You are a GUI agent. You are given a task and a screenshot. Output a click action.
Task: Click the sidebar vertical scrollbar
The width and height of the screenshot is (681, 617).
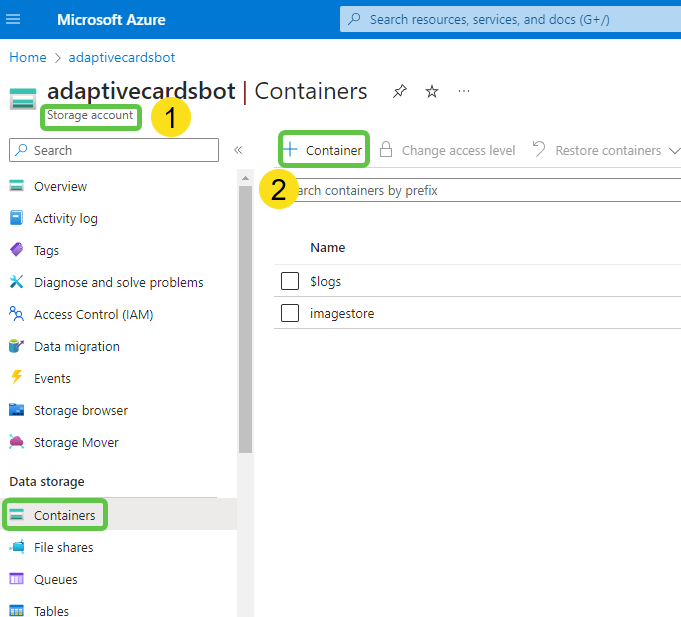click(245, 320)
